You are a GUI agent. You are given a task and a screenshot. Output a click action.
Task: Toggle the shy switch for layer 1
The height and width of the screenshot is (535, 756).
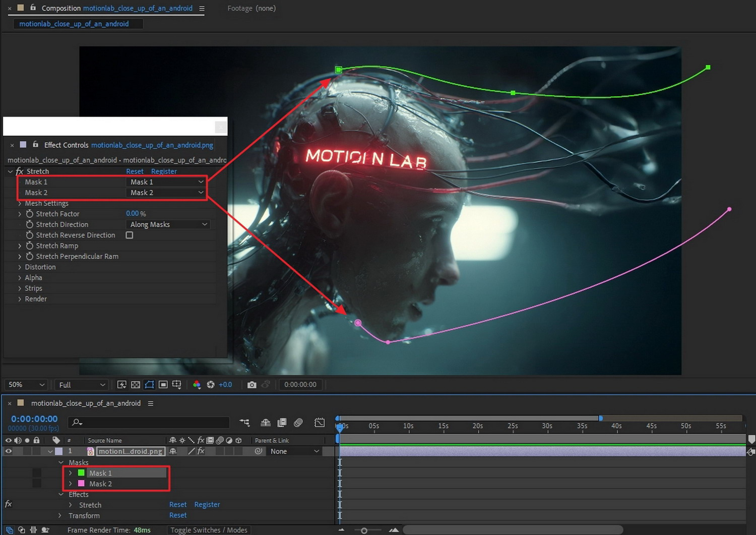(x=173, y=451)
